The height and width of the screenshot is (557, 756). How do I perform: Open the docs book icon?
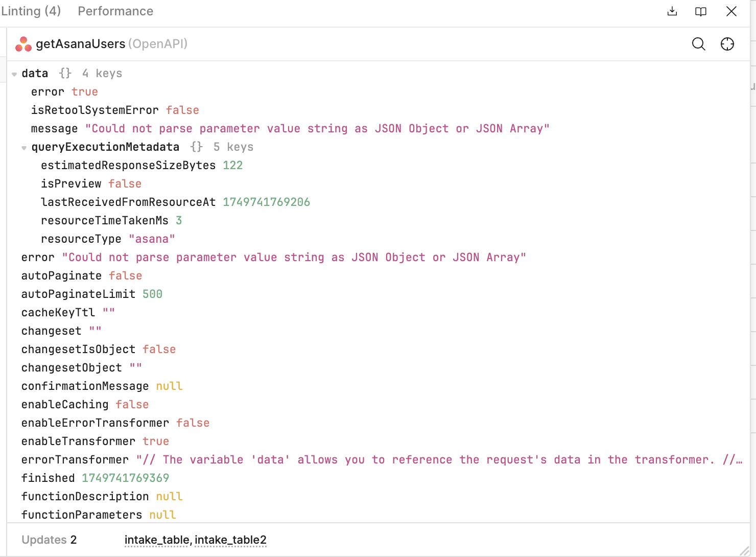coord(701,11)
